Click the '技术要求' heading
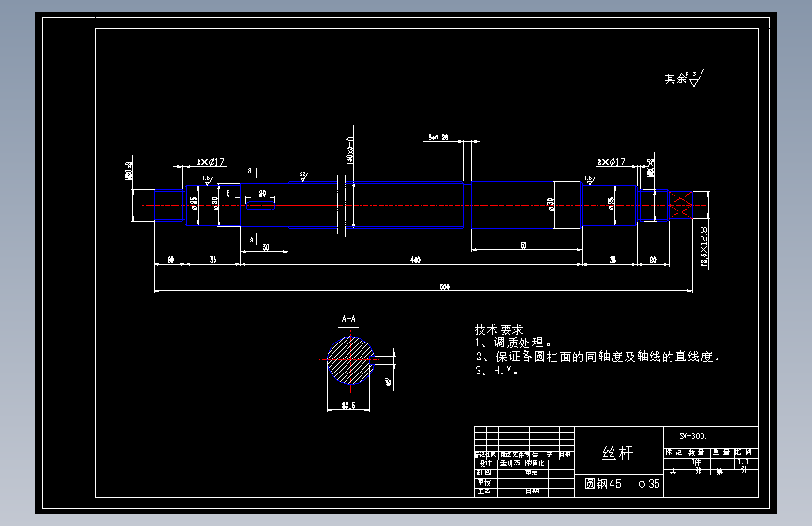This screenshot has width=812, height=526. (498, 329)
